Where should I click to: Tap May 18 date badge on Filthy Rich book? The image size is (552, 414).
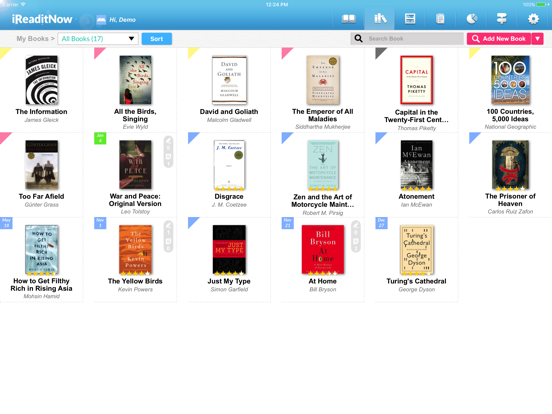pyautogui.click(x=6, y=223)
